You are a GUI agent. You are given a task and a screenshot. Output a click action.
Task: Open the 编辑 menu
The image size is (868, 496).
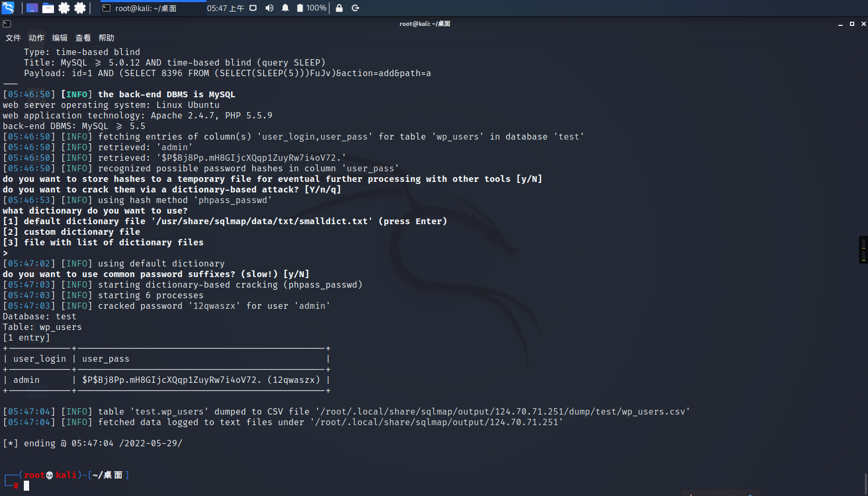pos(59,38)
